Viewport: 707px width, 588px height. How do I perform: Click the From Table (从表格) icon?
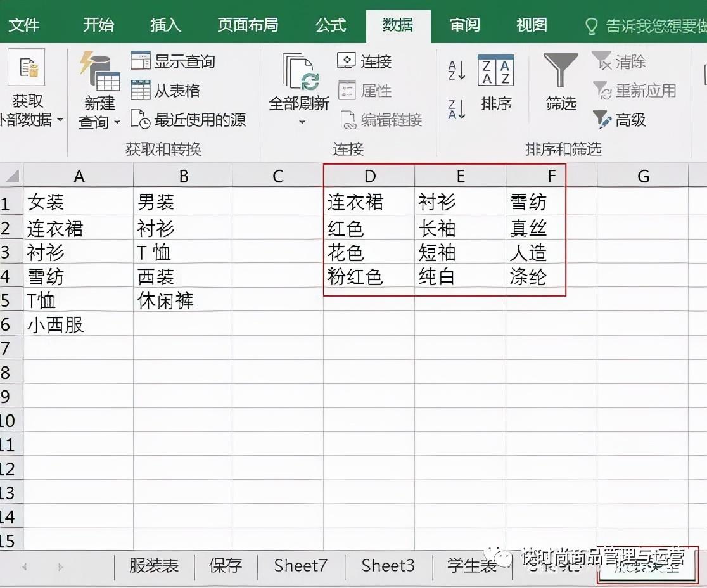[x=140, y=90]
